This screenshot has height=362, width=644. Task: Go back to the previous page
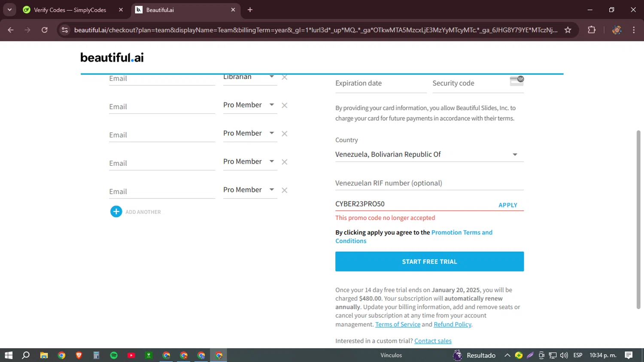[x=11, y=30]
